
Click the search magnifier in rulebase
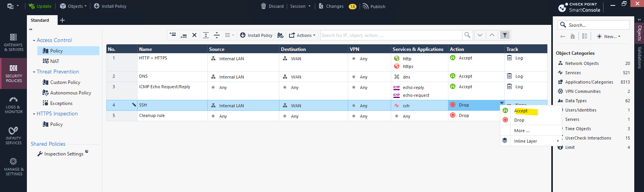pos(467,35)
